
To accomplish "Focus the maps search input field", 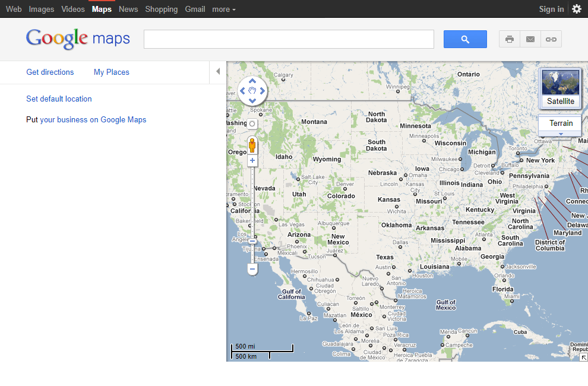I will (289, 39).
